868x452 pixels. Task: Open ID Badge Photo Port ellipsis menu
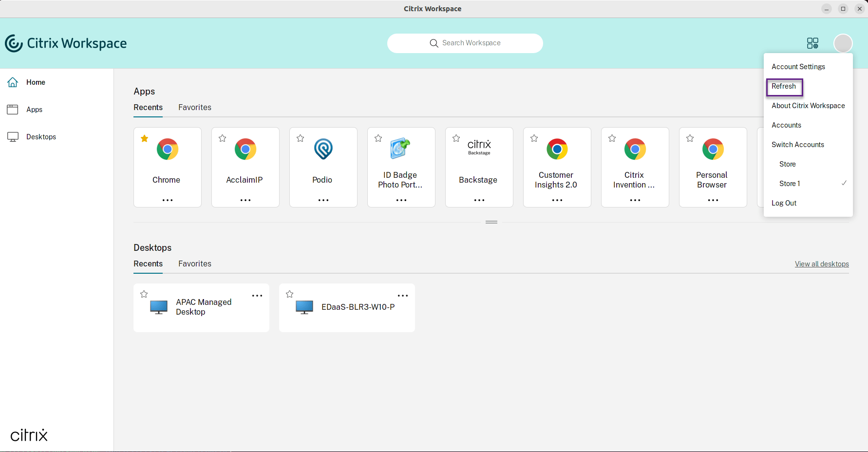tap(401, 200)
